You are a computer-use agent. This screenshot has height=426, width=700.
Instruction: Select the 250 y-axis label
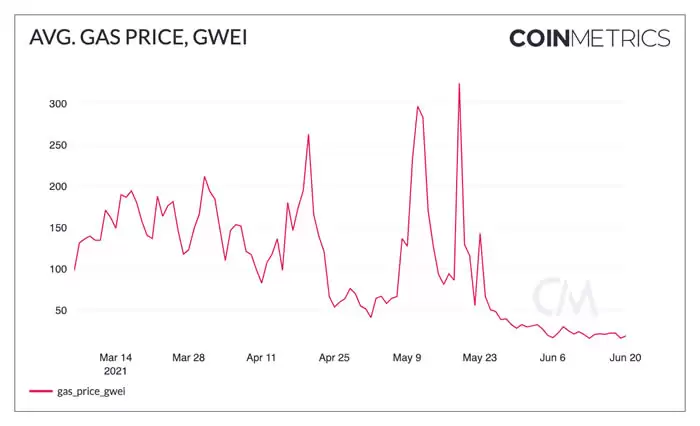click(x=56, y=145)
